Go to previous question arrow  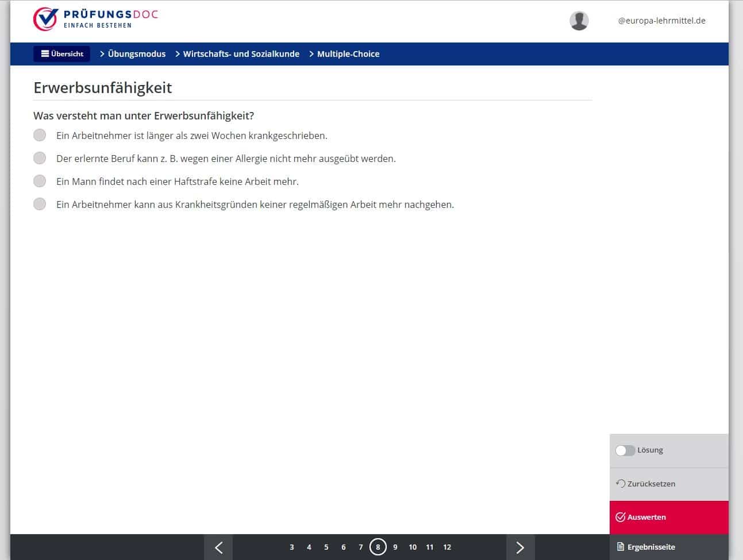click(x=218, y=547)
